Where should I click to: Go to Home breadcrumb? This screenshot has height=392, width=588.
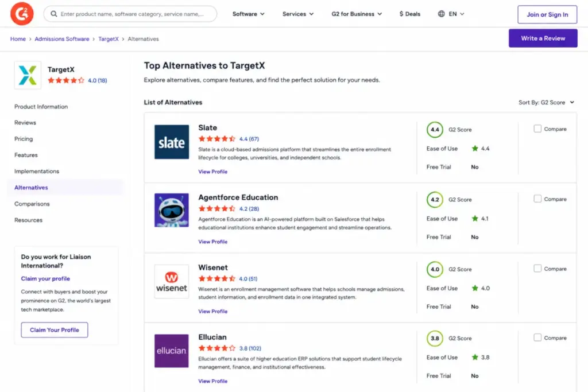[18, 39]
